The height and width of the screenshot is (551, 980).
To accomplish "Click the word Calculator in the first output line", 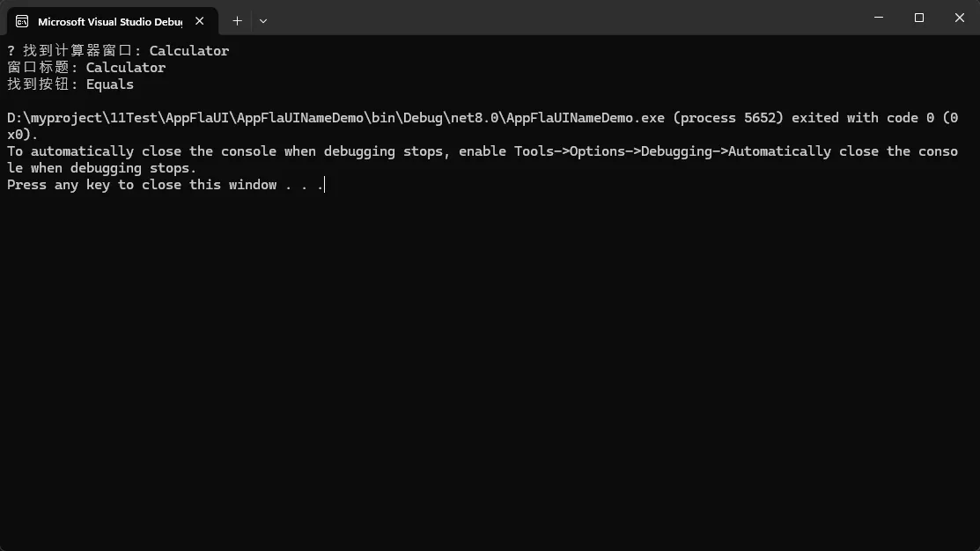I will (189, 51).
